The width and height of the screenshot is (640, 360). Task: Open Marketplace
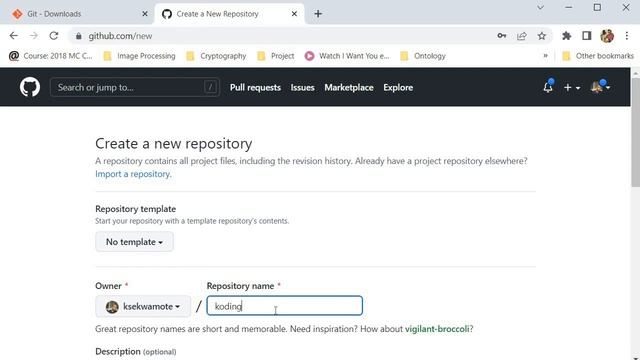349,87
